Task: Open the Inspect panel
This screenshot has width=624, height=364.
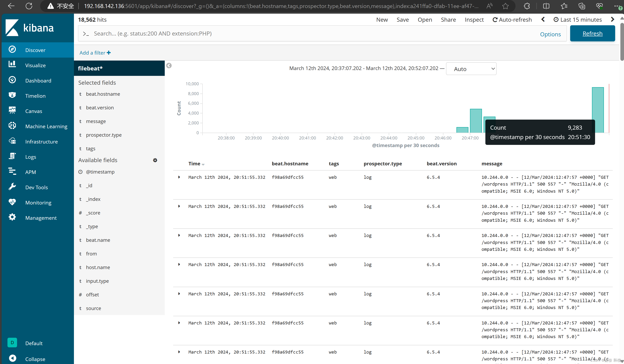Action: (x=474, y=19)
